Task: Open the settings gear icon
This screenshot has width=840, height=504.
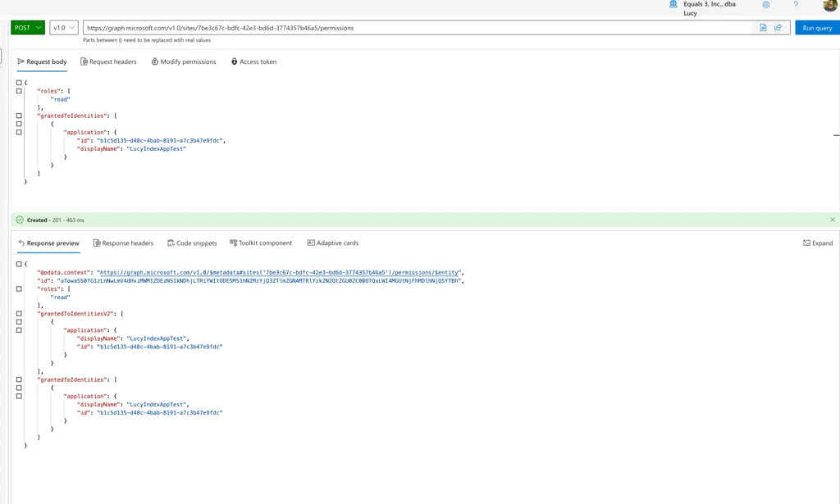Action: pos(766,5)
